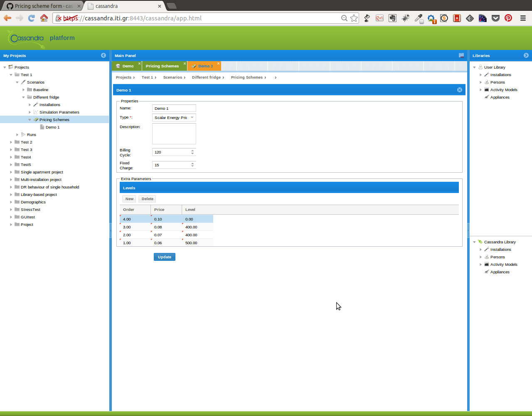532x416 pixels.
Task: Click the New level button
Action: click(129, 199)
